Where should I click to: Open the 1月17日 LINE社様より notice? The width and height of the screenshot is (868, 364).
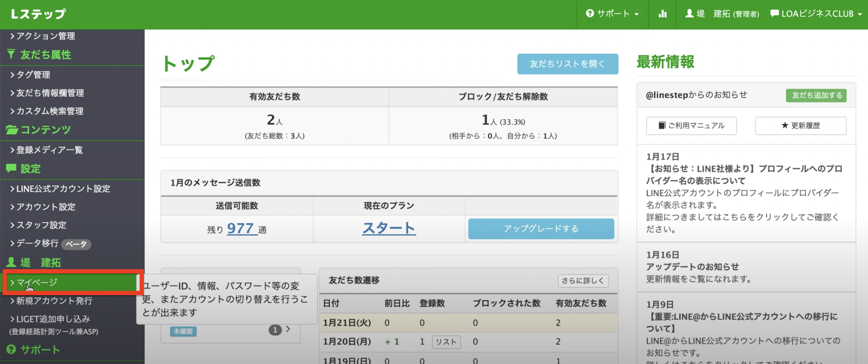[x=744, y=174]
